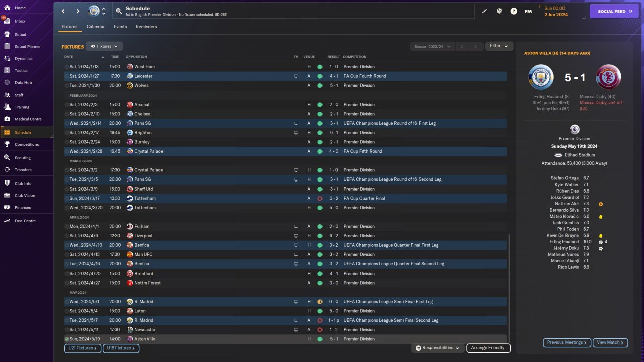Click the Manchester City badge in top bar
644x362 pixels.
[x=94, y=11]
